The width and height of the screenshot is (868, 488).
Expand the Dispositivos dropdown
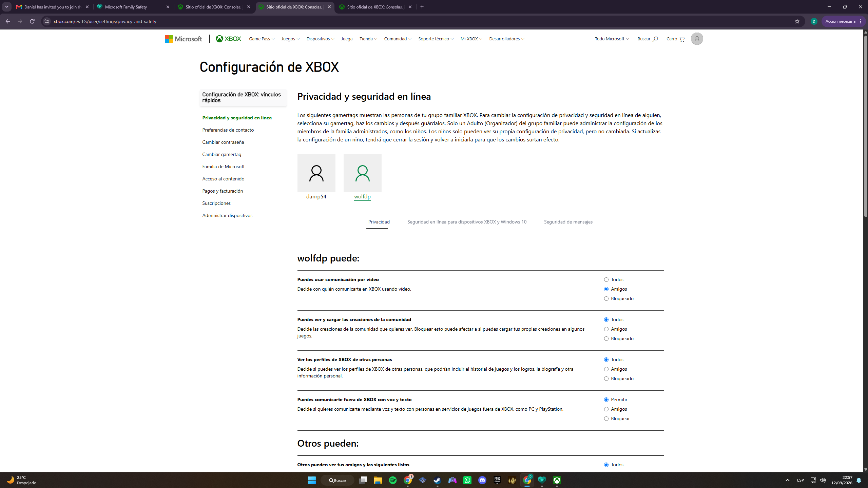click(320, 39)
